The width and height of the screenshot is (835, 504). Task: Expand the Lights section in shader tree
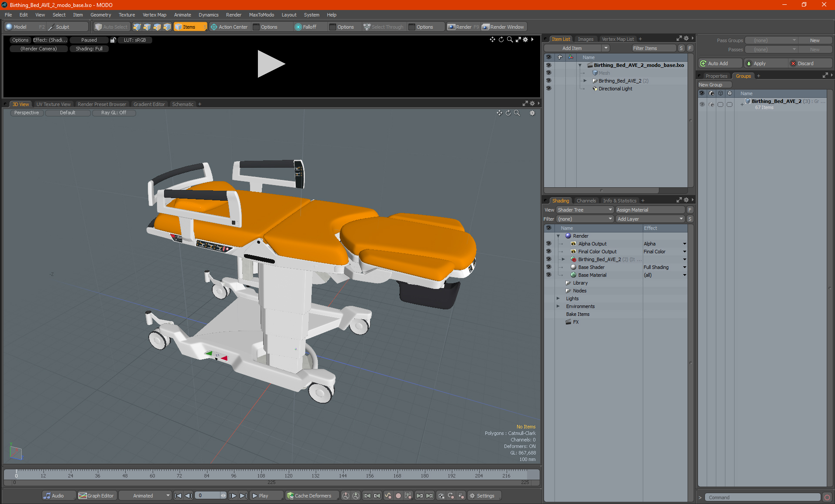point(558,298)
